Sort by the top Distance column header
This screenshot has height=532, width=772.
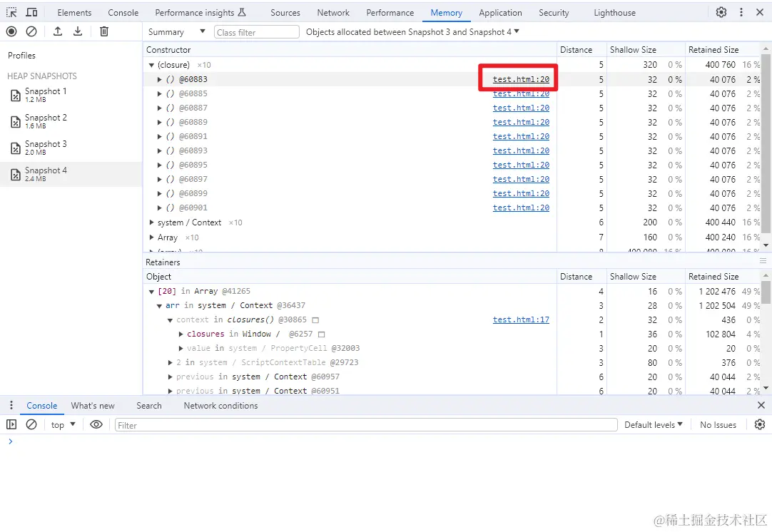[581, 50]
